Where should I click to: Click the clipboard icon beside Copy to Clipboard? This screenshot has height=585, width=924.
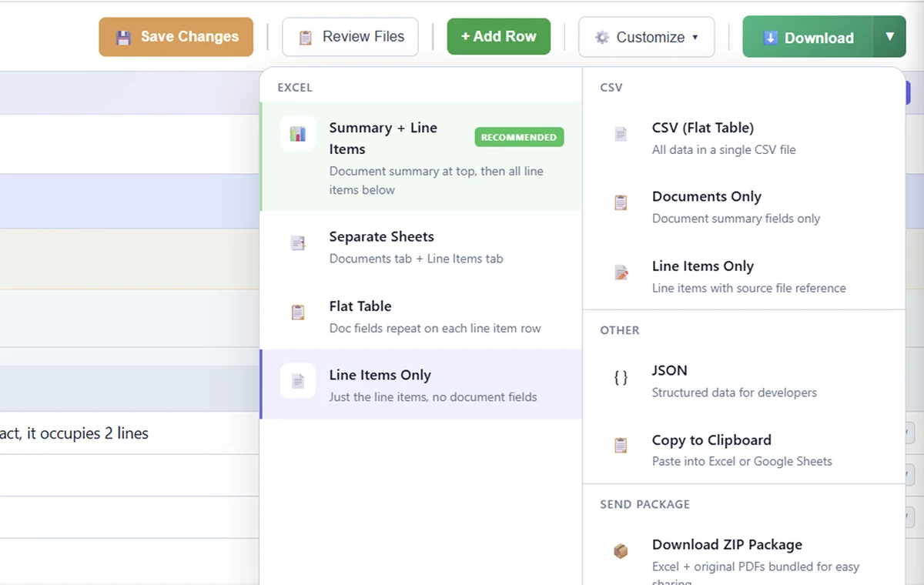tap(621, 446)
